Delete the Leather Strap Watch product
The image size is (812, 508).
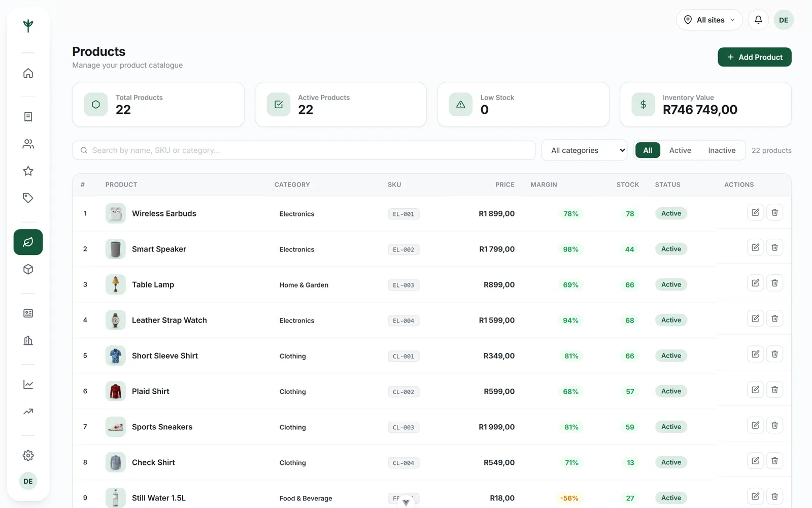tap(774, 319)
